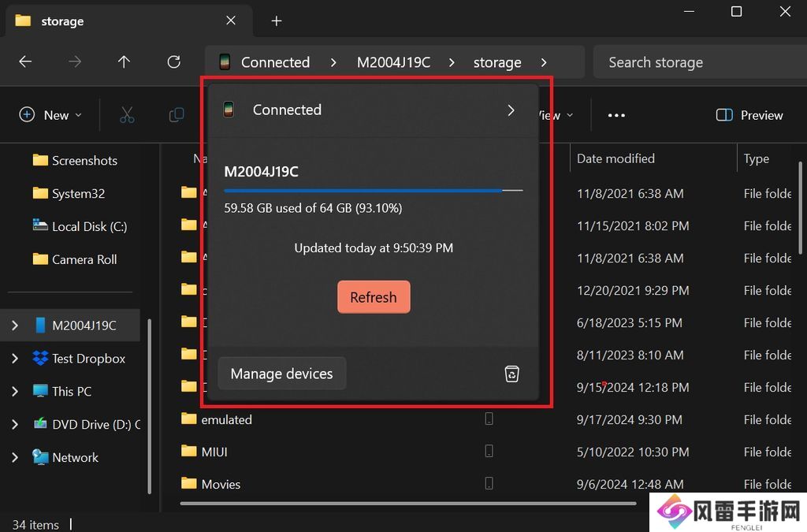
Task: Click the Back navigation arrow
Action: pyautogui.click(x=25, y=62)
